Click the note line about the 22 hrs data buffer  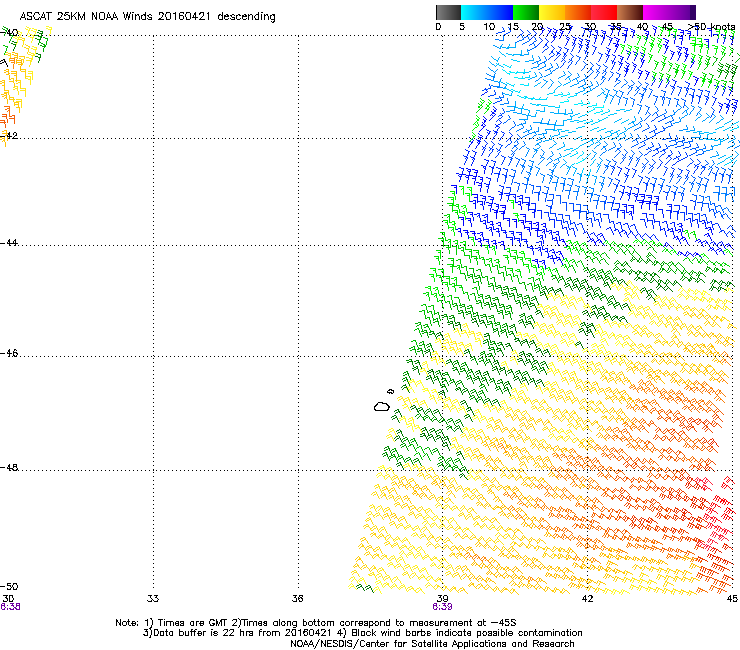tap(362, 633)
